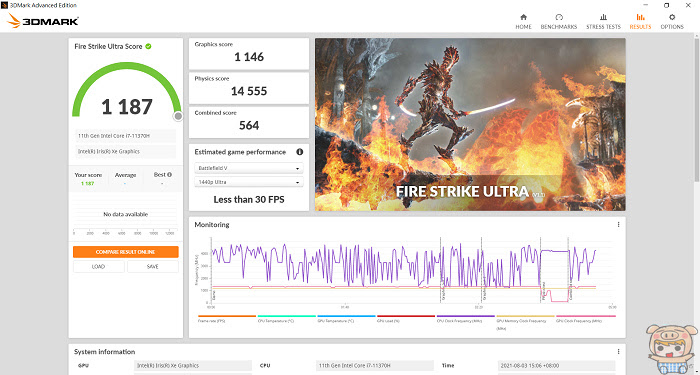The width and height of the screenshot is (700, 375).
Task: Expand the 1440p Ultra resolution dropdown
Action: [249, 182]
